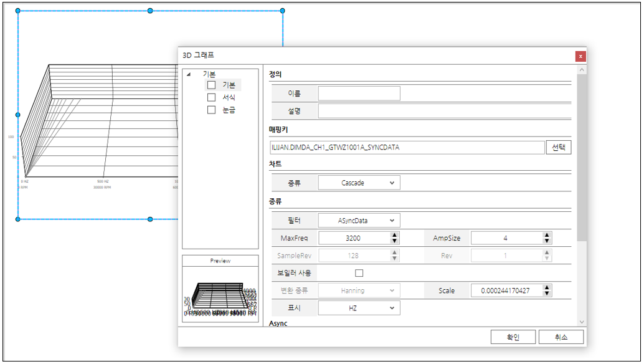644x364 pixels.
Task: Click the dialog scrollbar down arrow
Action: (582, 322)
